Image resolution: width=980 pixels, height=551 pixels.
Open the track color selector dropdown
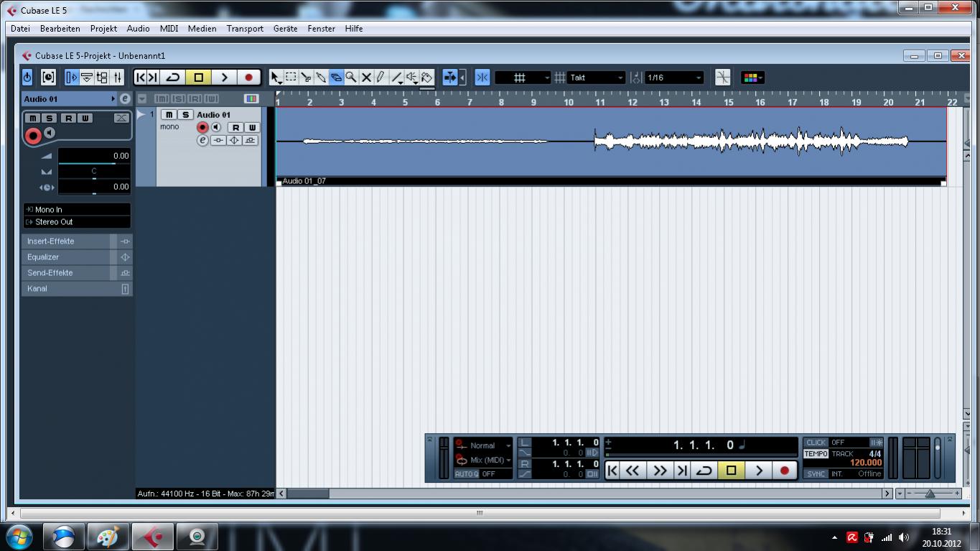[752, 78]
